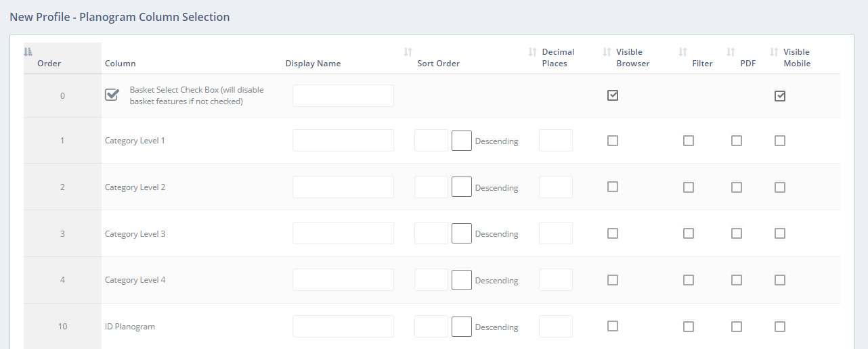Sort rows by the Order column icon

click(x=28, y=51)
